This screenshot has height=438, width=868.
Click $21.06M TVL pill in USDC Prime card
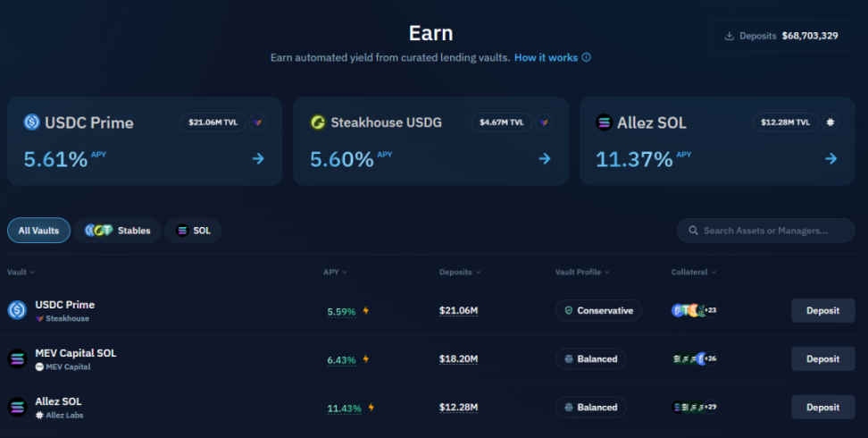click(x=213, y=122)
